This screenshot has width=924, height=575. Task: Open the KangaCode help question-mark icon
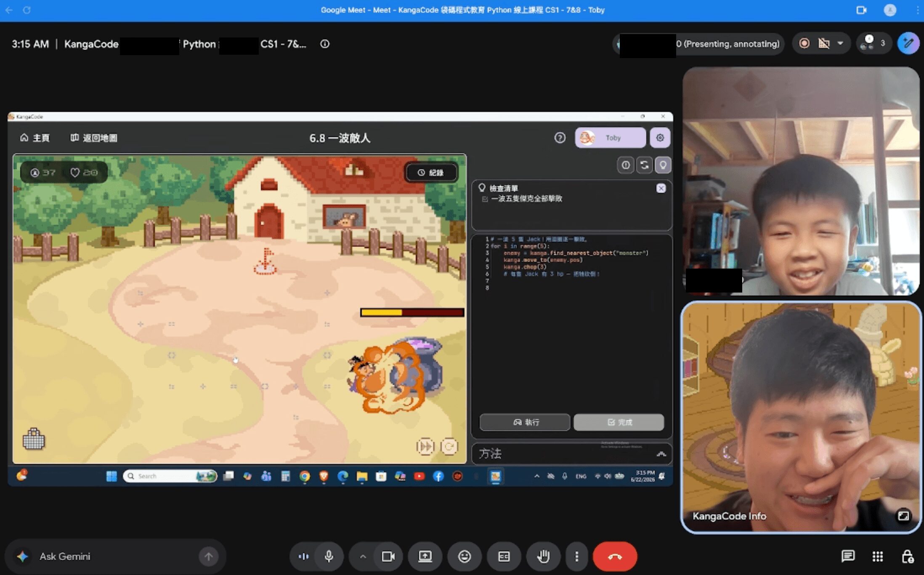click(x=560, y=138)
